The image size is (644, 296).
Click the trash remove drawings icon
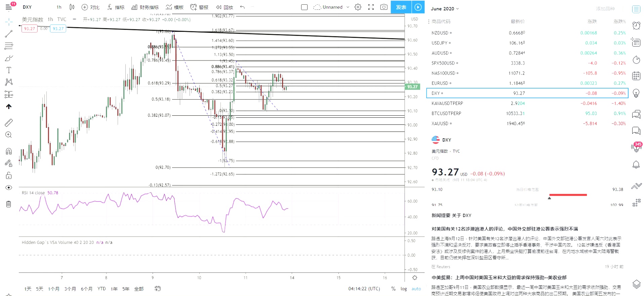click(x=9, y=204)
